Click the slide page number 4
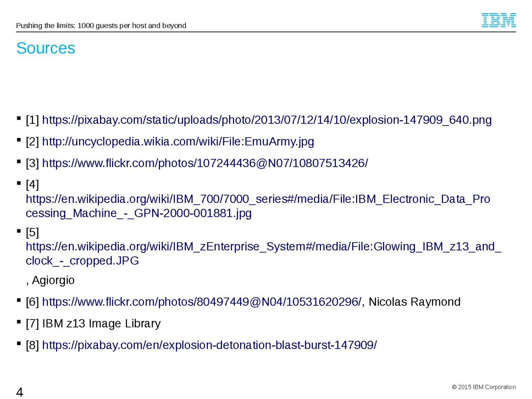 tap(20, 392)
